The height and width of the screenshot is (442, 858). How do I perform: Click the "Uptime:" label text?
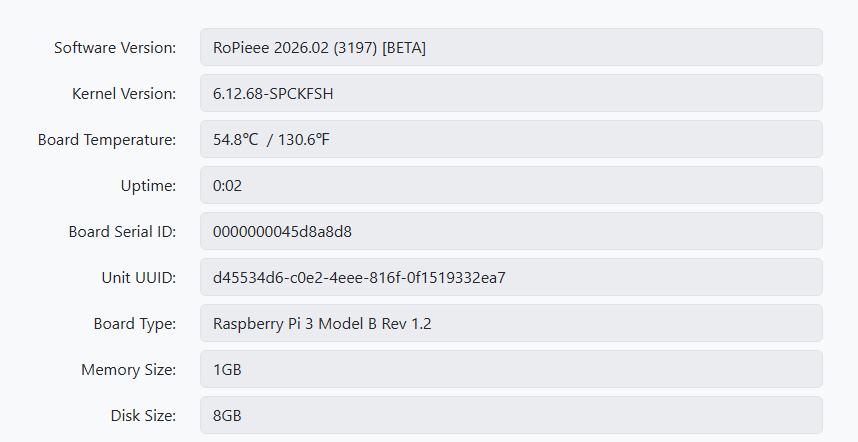point(147,185)
